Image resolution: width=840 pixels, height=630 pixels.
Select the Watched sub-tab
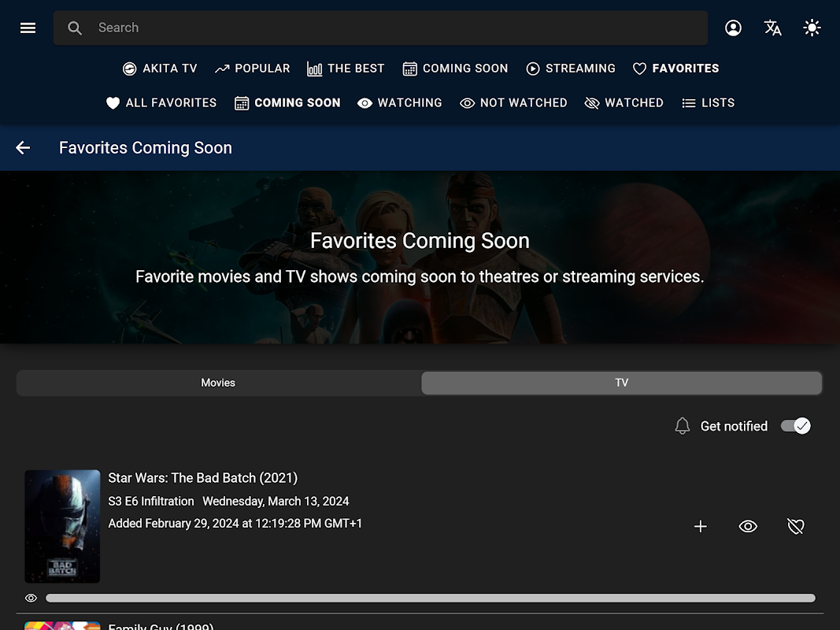click(624, 103)
